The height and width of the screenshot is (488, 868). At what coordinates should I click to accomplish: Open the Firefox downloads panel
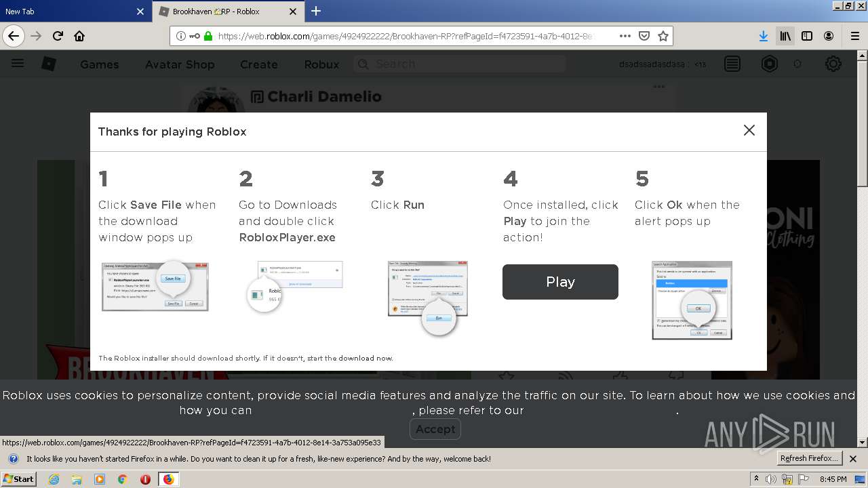point(764,36)
